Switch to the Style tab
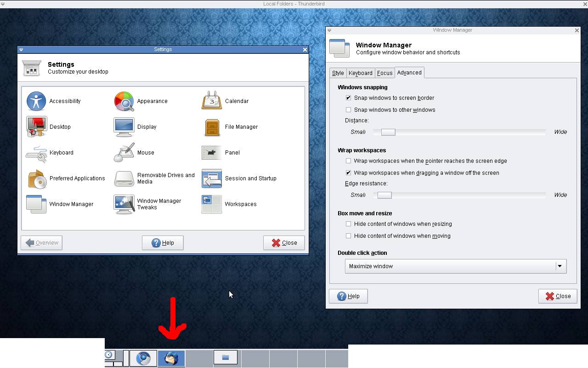Image resolution: width=588 pixels, height=368 pixels. coord(338,73)
